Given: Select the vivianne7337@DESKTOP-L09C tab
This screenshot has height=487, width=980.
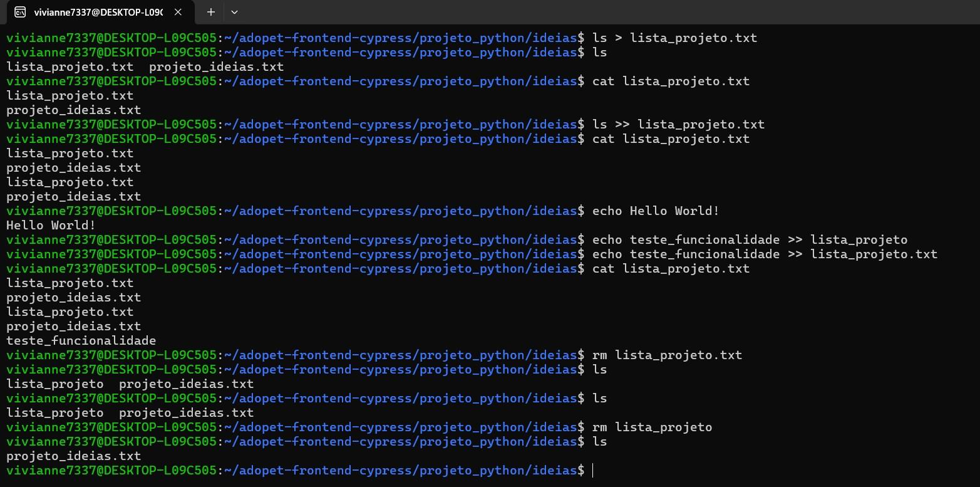Looking at the screenshot, I should 99,13.
